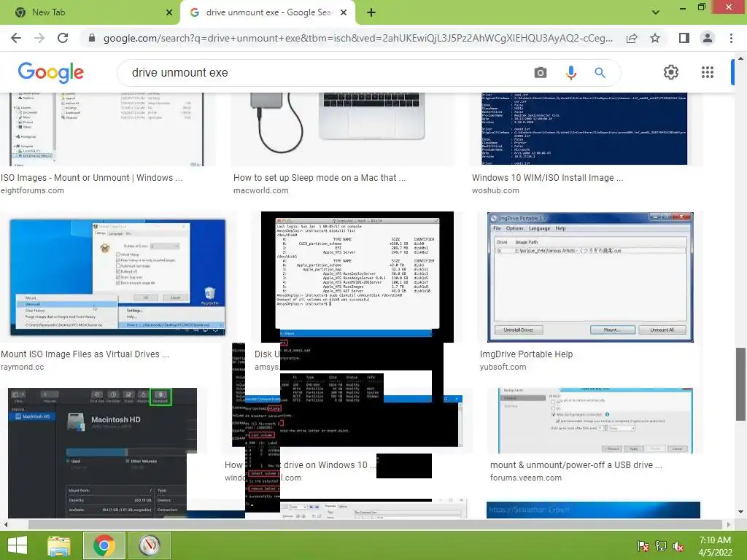Viewport: 747px width, 560px height.
Task: Open the forums.veeam.com source link
Action: coord(525,478)
